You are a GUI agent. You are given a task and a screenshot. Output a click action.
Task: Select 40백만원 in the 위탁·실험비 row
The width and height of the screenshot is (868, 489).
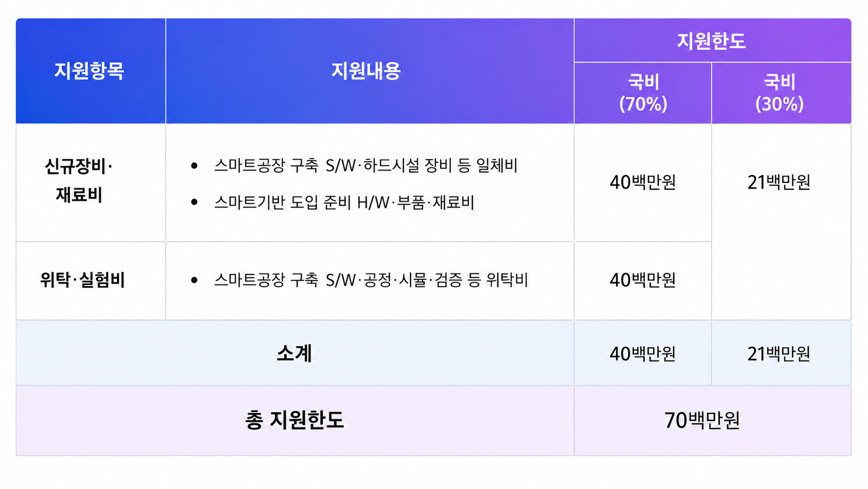(643, 280)
